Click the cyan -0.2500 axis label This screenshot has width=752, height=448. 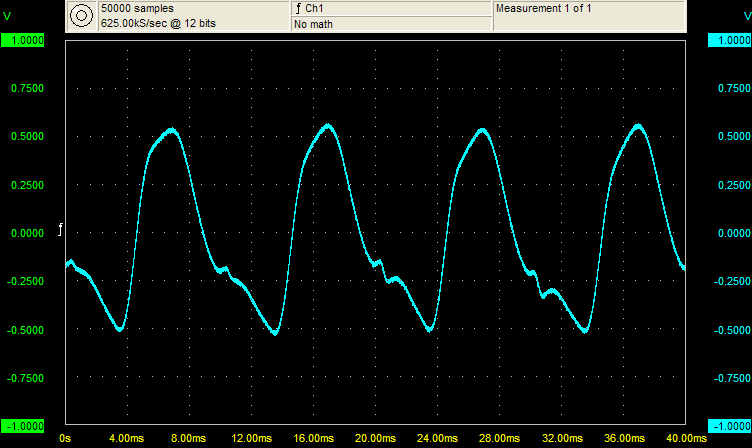tap(732, 281)
